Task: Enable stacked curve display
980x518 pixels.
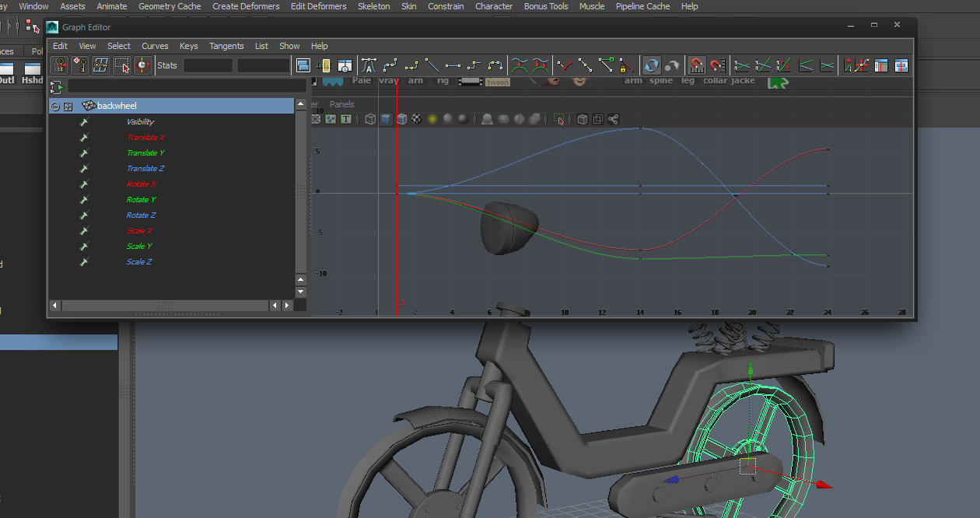Action: coord(806,65)
